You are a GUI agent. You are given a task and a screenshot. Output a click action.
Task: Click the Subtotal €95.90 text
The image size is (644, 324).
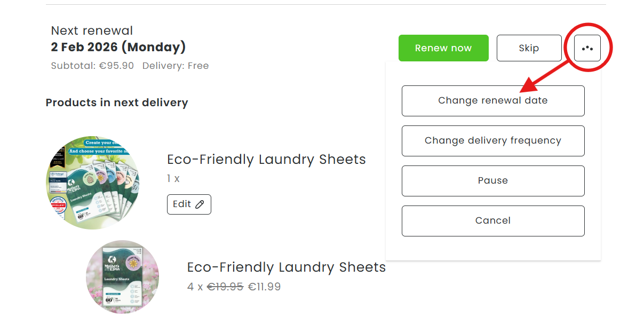pyautogui.click(x=92, y=66)
